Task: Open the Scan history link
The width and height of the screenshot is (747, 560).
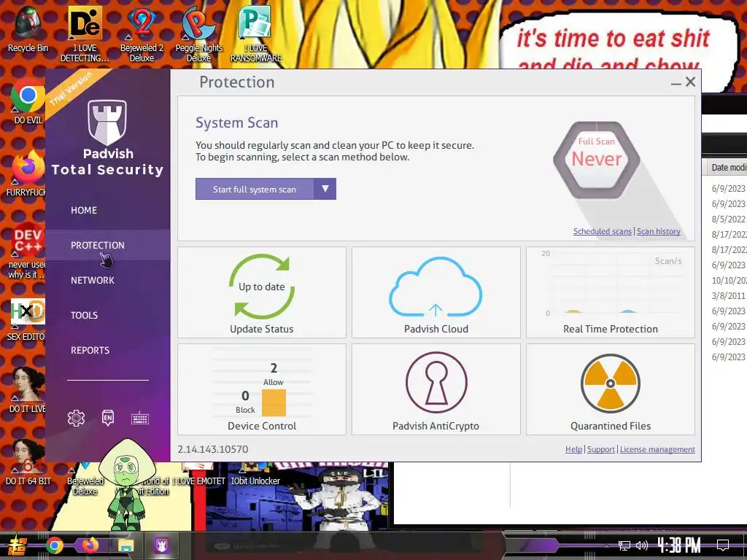Action: [x=659, y=231]
